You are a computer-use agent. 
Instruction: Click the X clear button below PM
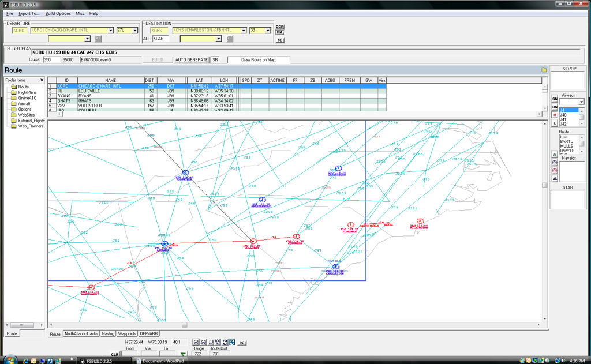[280, 40]
